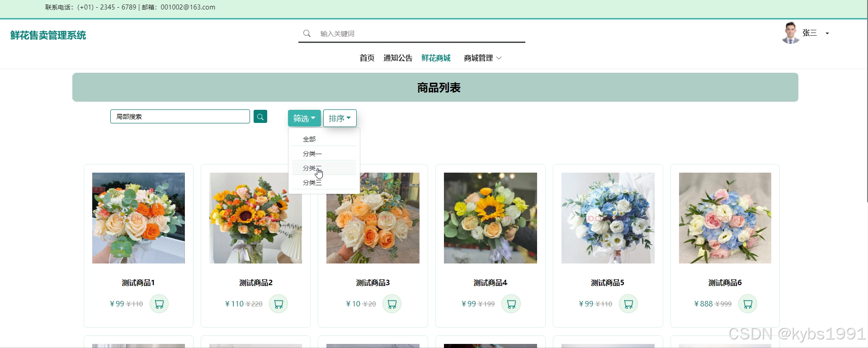Image resolution: width=868 pixels, height=348 pixels.
Task: Go to 首页 in the navigation
Action: (x=367, y=58)
